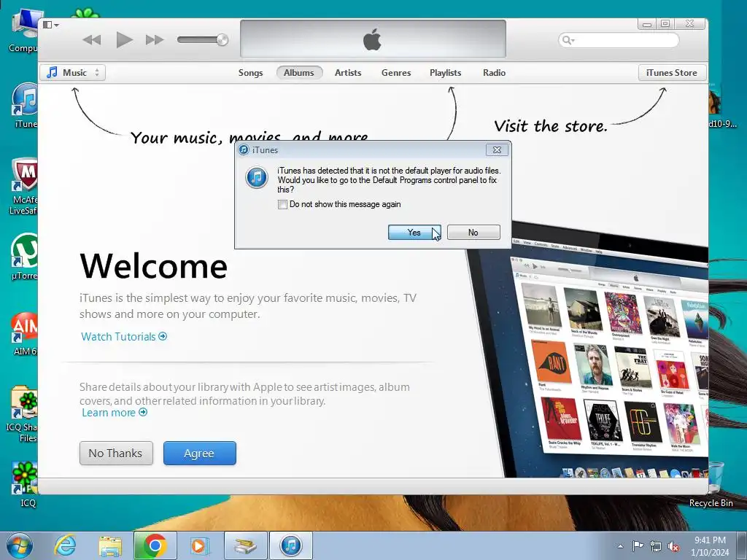Image resolution: width=747 pixels, height=560 pixels.
Task: Click the taskbar tools program icon
Action: (x=246, y=545)
